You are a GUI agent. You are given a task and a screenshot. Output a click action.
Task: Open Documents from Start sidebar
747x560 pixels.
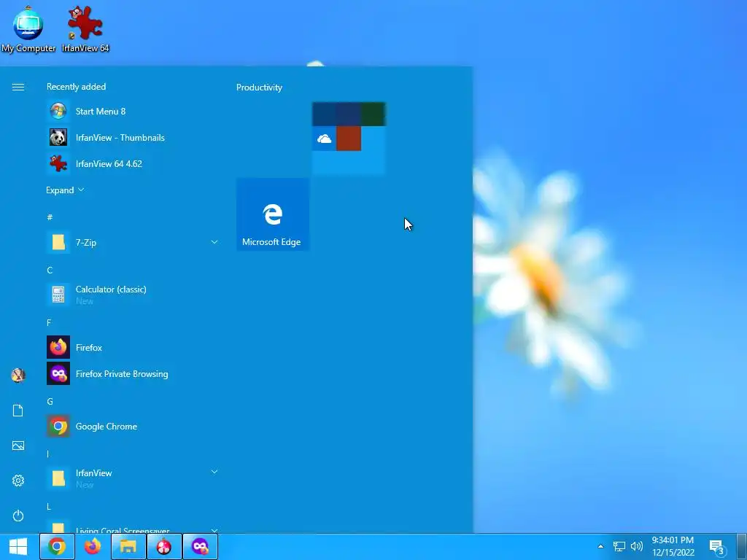18,411
